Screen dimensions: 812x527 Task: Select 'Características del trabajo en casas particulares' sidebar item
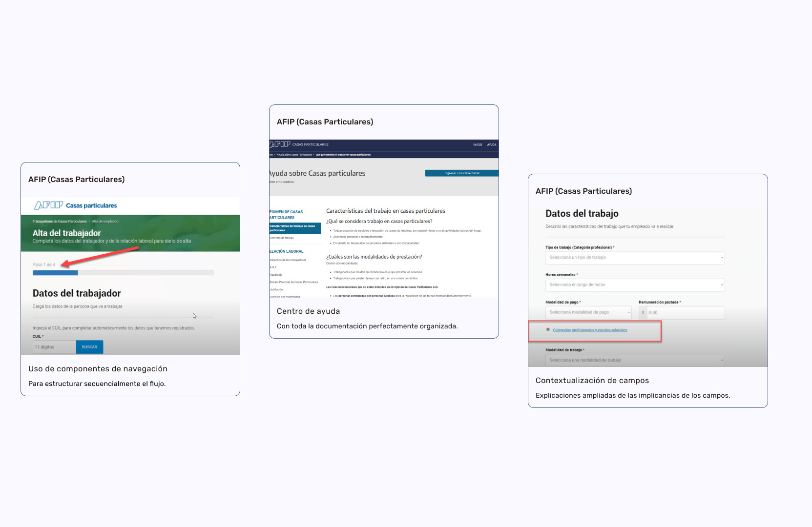(x=295, y=228)
